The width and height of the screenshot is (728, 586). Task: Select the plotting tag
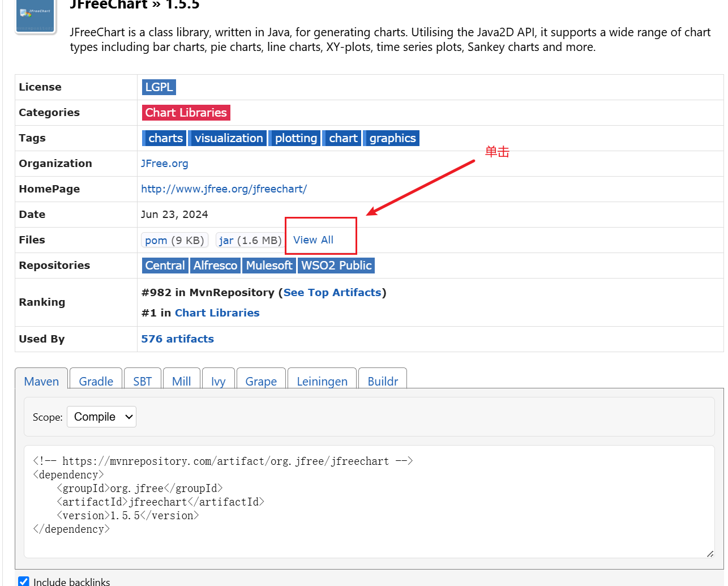coord(294,138)
